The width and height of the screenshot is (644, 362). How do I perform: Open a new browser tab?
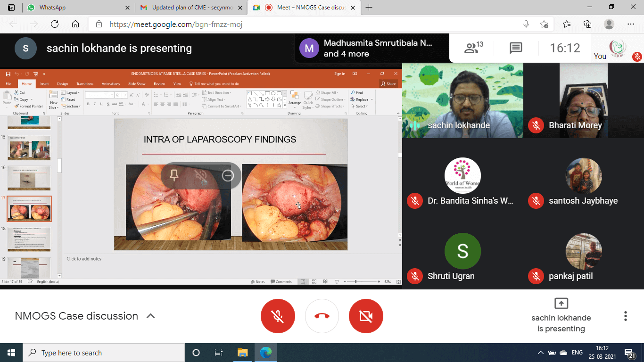(369, 8)
